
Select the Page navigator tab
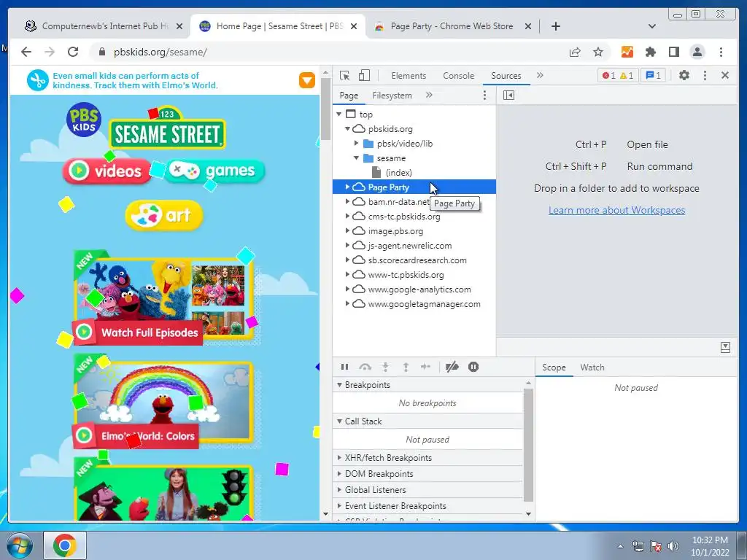point(349,96)
